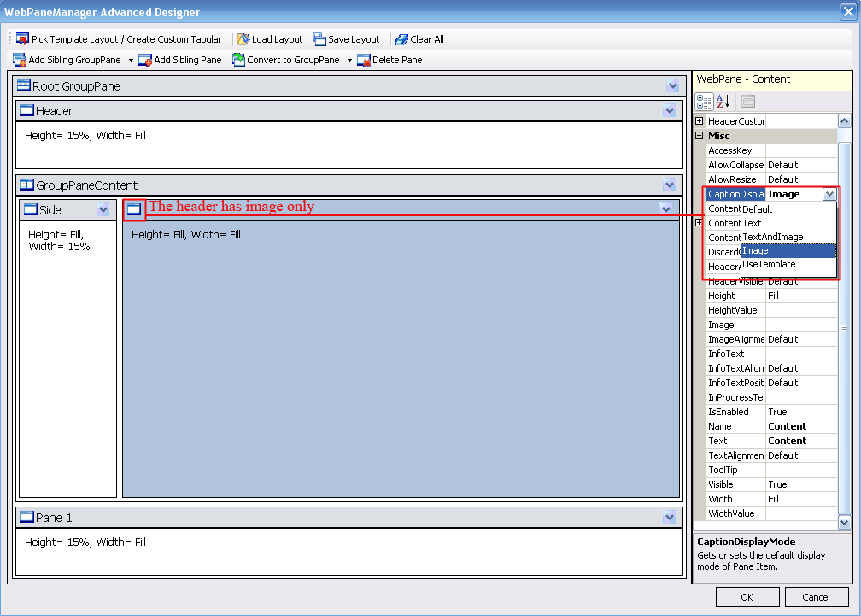
Task: Click the Save Layout icon
Action: pyautogui.click(x=319, y=39)
